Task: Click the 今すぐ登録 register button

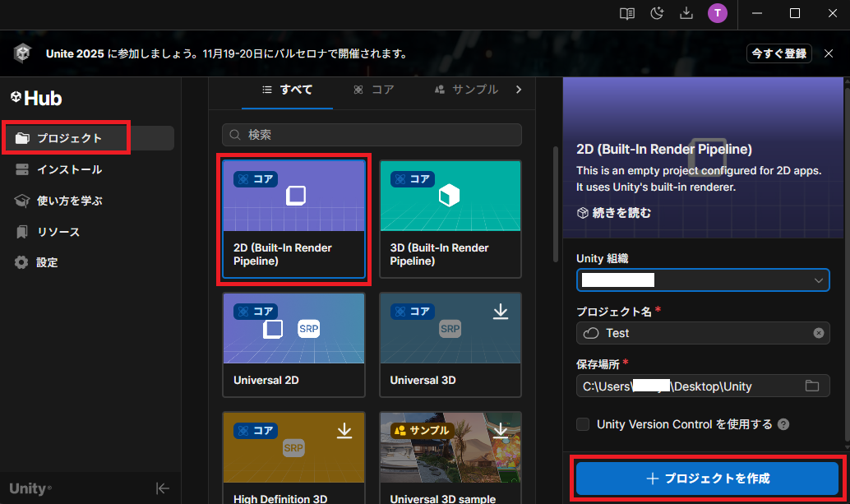Action: tap(779, 53)
